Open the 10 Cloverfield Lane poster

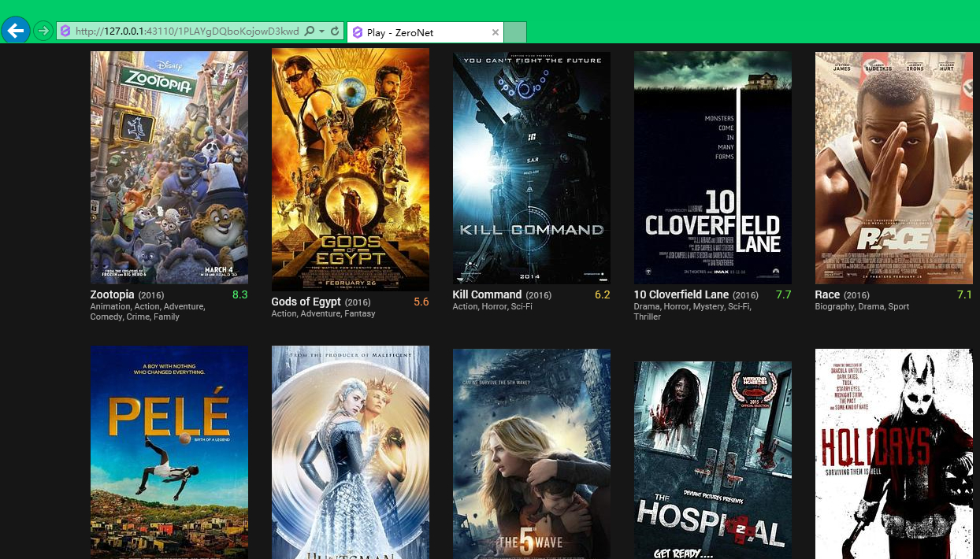(713, 168)
